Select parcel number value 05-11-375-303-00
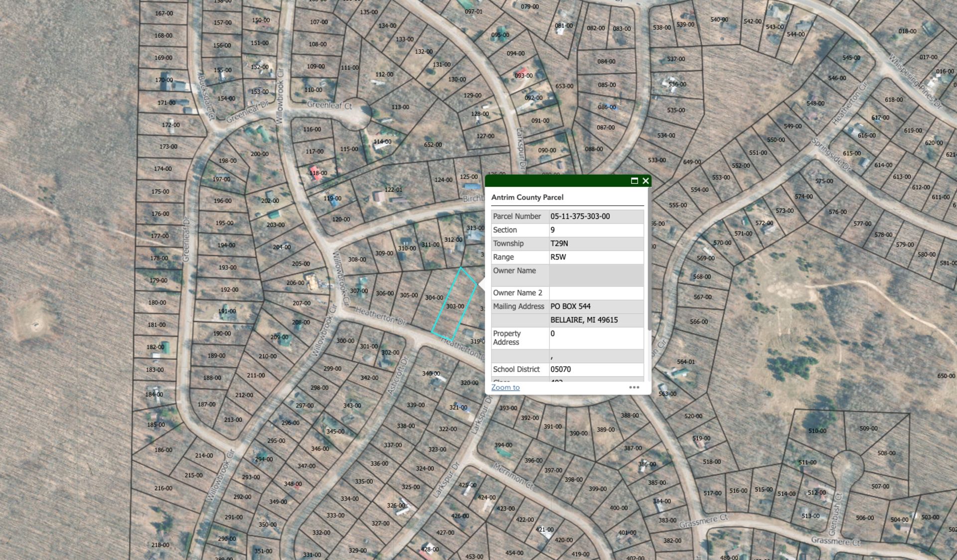 point(580,216)
